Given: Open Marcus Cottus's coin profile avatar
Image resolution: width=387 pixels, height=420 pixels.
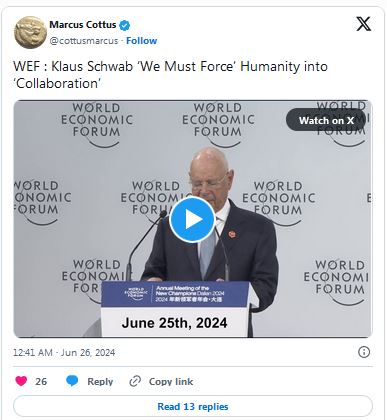Looking at the screenshot, I should coord(30,33).
